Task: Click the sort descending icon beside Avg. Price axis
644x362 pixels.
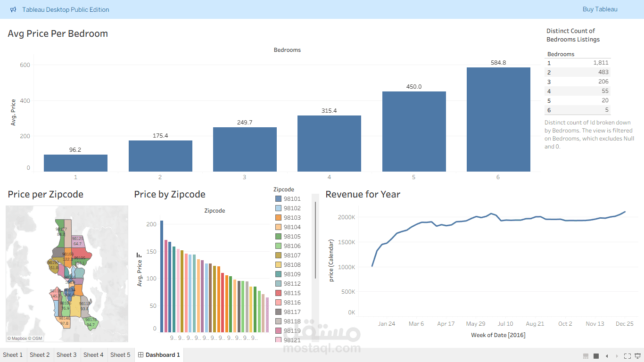Action: coord(139,255)
